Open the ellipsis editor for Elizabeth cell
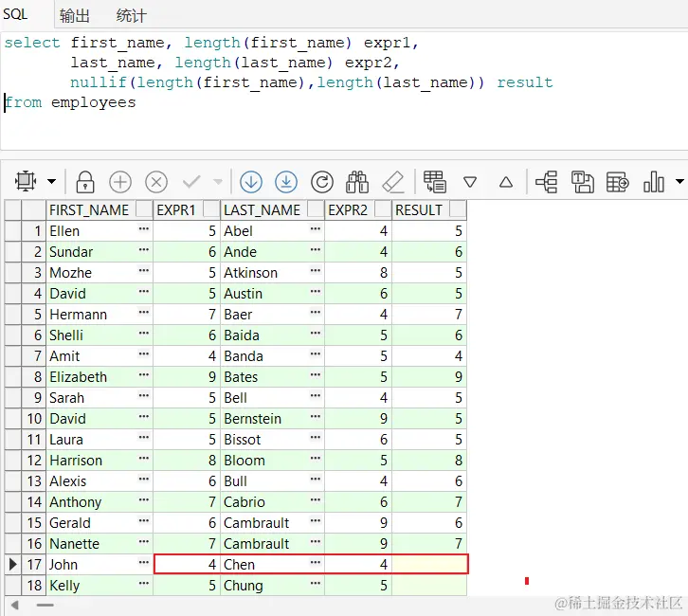Image resolution: width=688 pixels, height=616 pixels. [x=144, y=375]
